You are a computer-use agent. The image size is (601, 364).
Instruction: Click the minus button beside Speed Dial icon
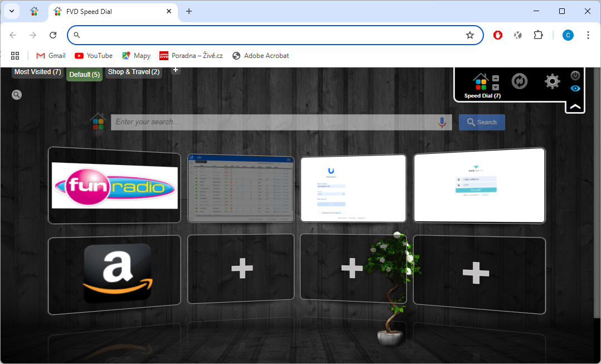[x=496, y=79]
